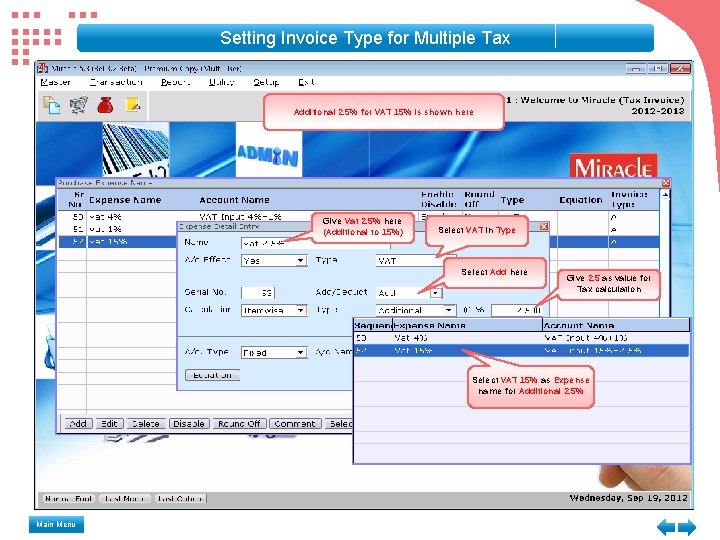Open the Utility menu
The height and width of the screenshot is (540, 720).
click(221, 82)
